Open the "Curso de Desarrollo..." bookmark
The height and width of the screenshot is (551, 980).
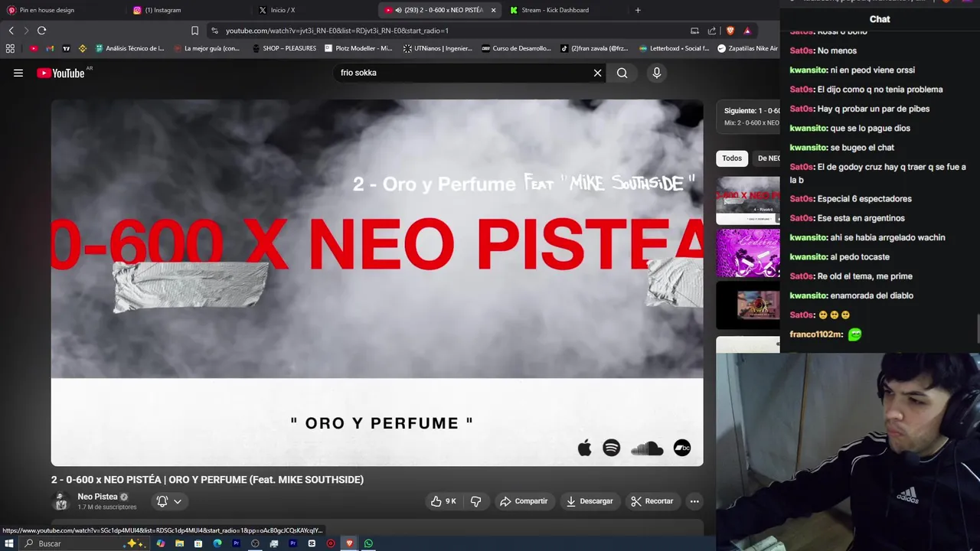tap(516, 48)
